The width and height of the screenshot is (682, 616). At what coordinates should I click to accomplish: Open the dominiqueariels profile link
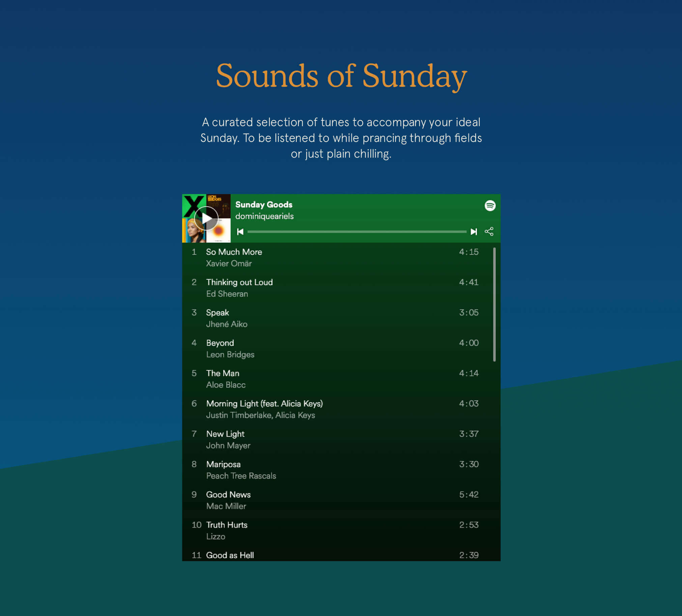tap(264, 216)
